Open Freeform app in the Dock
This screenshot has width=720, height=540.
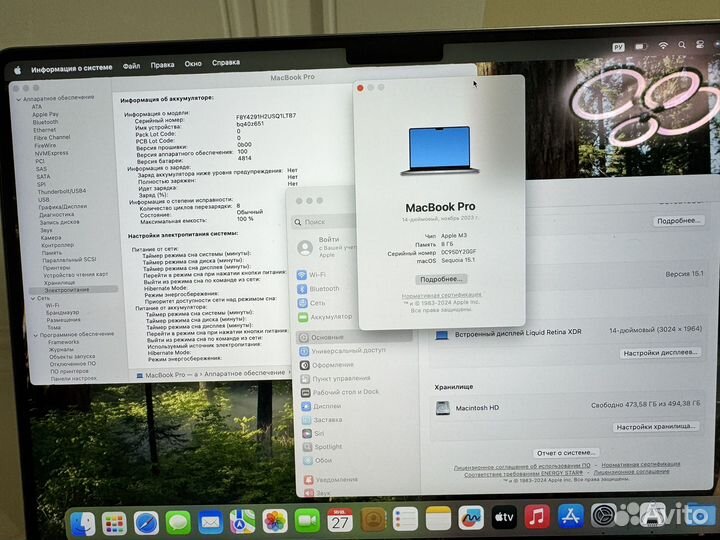[x=471, y=518]
